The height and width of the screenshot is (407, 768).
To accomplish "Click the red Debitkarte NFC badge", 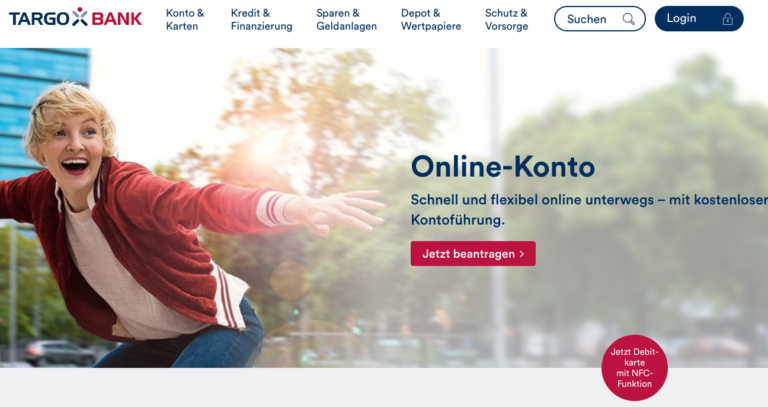I will tap(634, 367).
